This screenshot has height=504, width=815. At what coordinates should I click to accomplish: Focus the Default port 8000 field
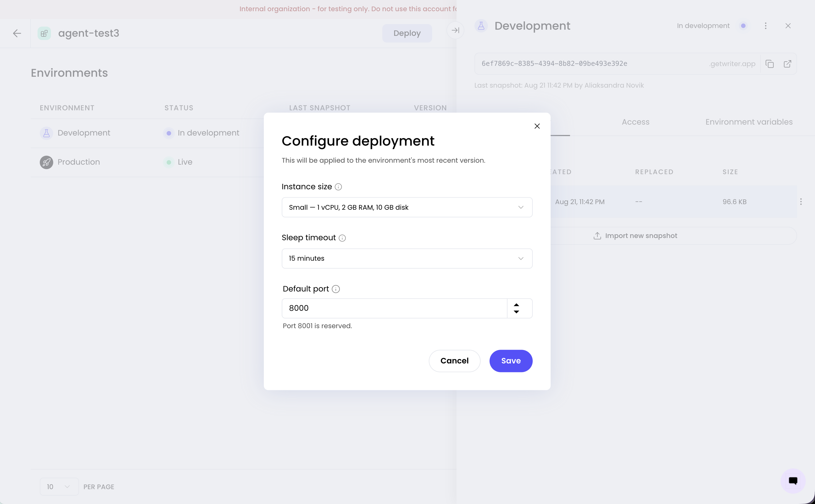[394, 308]
